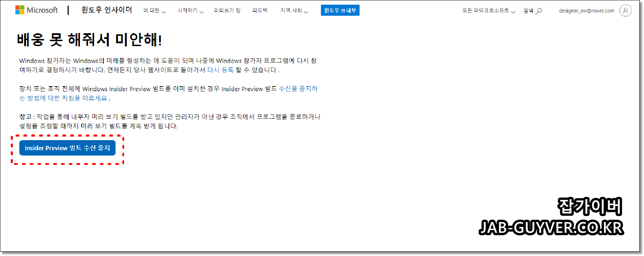Screen dimensions: 644x256
Task: Click the Microsoft logo
Action: 36,10
